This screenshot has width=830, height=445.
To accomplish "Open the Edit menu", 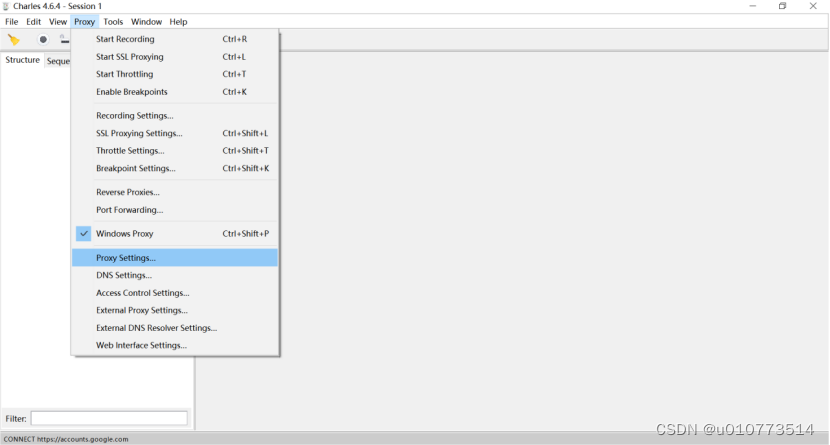I will [33, 22].
